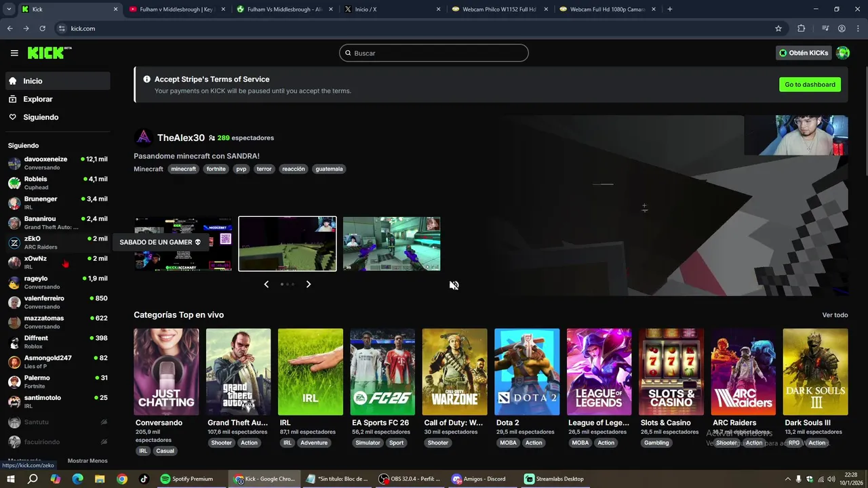The image size is (868, 488).
Task: Select the third carousel stream thumbnail
Action: pyautogui.click(x=392, y=244)
